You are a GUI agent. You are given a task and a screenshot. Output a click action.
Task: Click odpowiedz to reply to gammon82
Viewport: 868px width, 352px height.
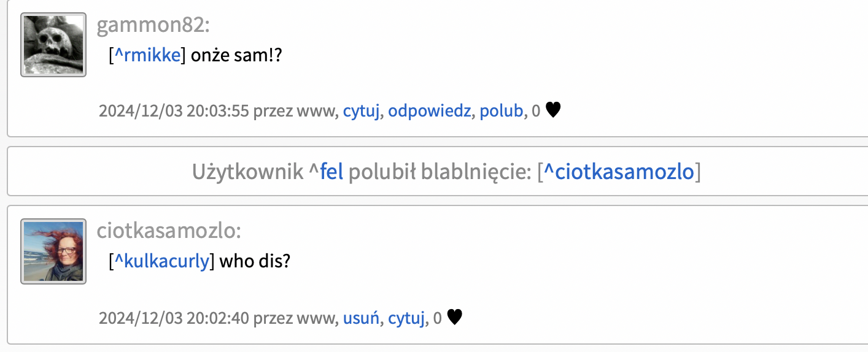[430, 111]
